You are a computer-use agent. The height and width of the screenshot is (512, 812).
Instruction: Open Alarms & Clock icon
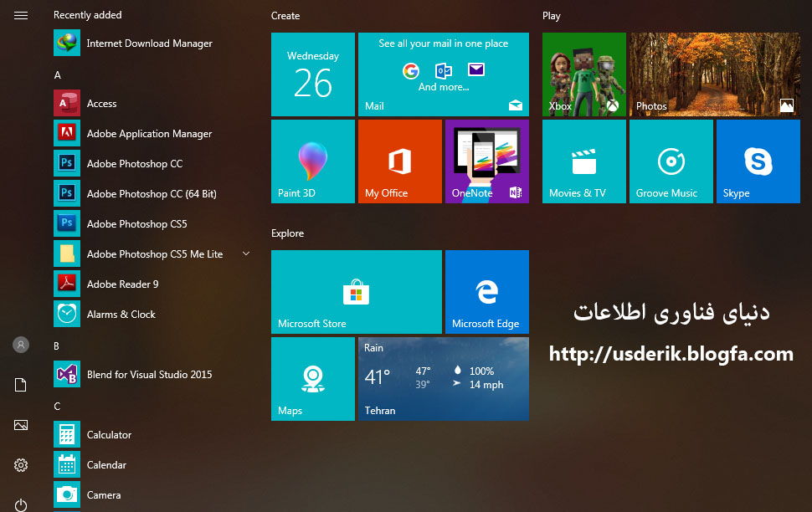pos(67,314)
